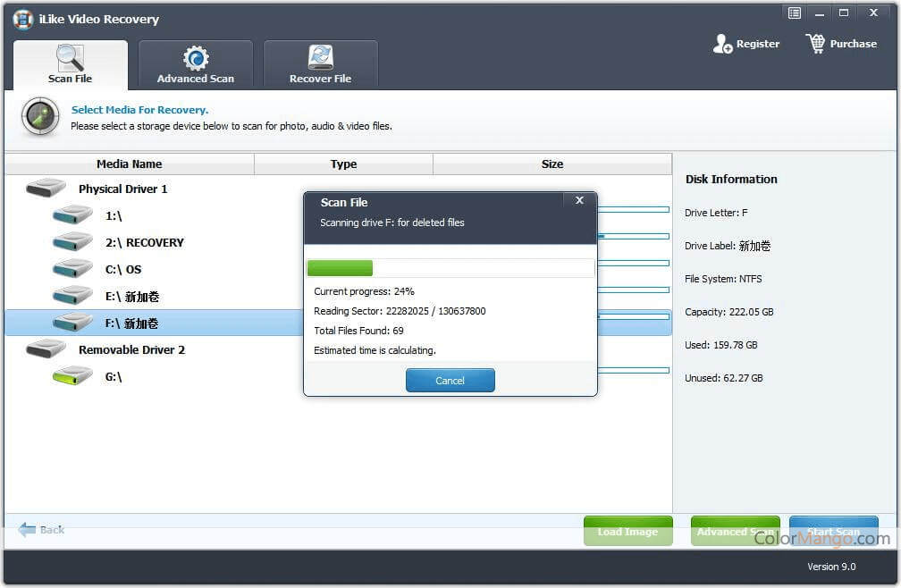This screenshot has height=588, width=901.
Task: Click 'Select Media For Recovery.' heading
Action: (x=139, y=110)
